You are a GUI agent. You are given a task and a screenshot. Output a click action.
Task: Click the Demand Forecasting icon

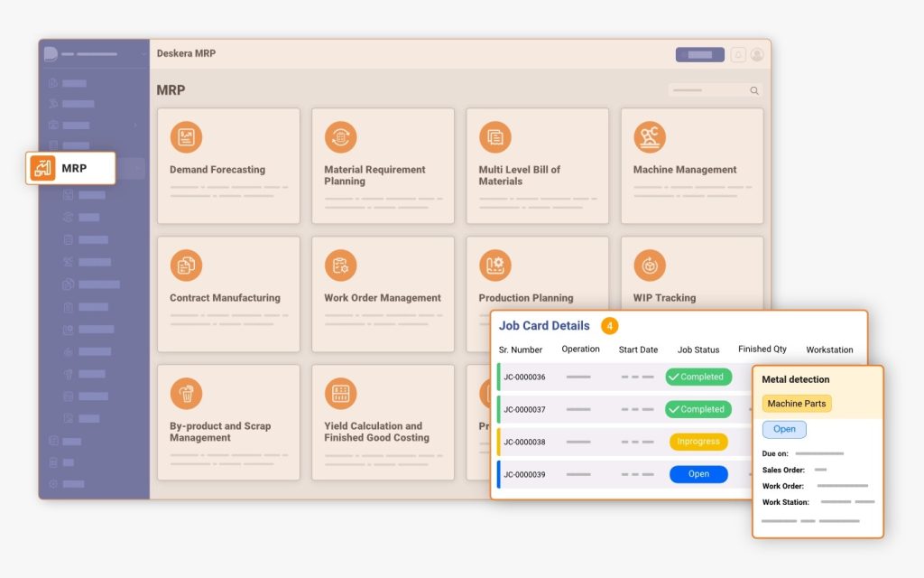(186, 137)
